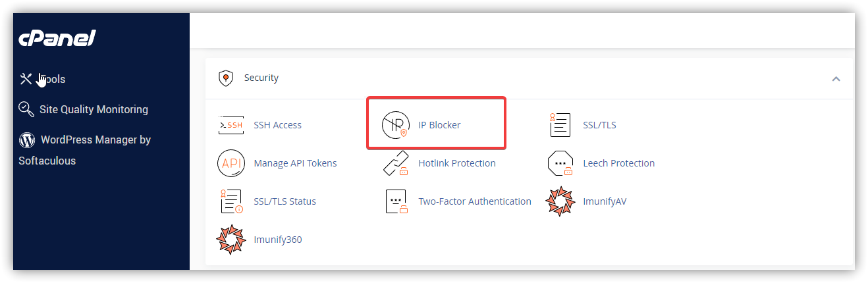Screen dimensions: 868x283
Task: Launch the Imunify360 icon
Action: click(231, 240)
